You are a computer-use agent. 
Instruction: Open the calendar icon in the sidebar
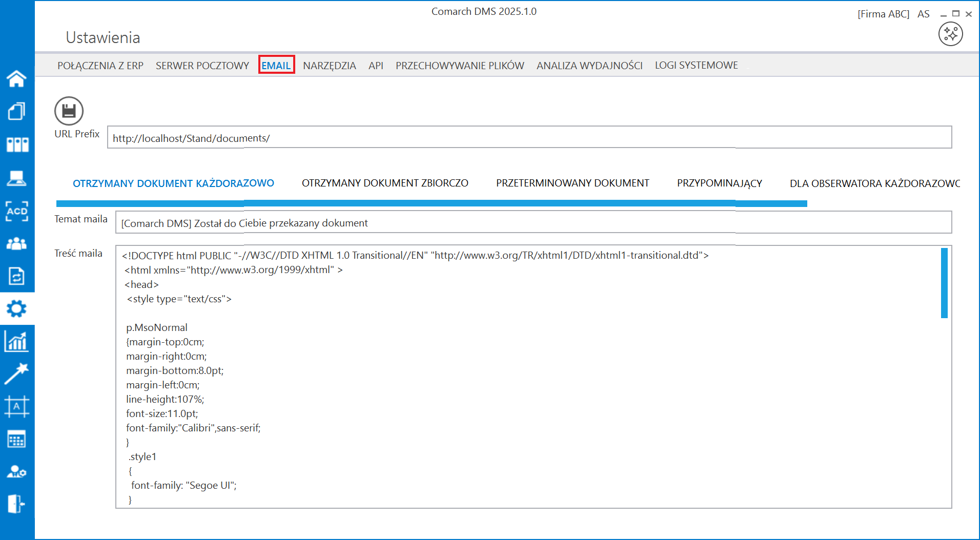(x=16, y=439)
